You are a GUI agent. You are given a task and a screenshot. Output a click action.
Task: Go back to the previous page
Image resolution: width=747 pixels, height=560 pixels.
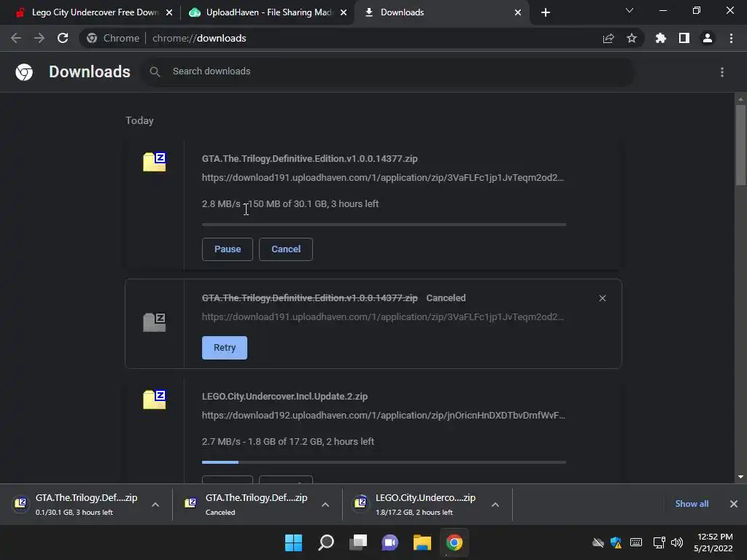(16, 38)
